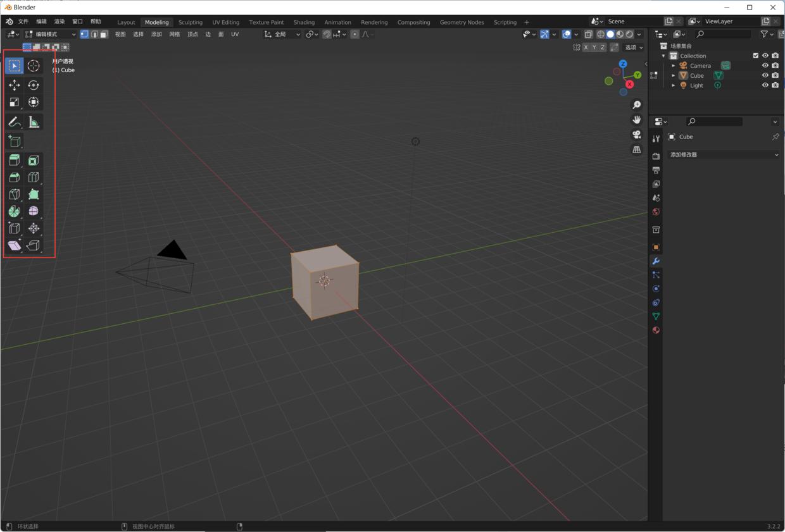Image resolution: width=785 pixels, height=532 pixels.
Task: Open Render Properties via the camera icon
Action: pyautogui.click(x=655, y=156)
